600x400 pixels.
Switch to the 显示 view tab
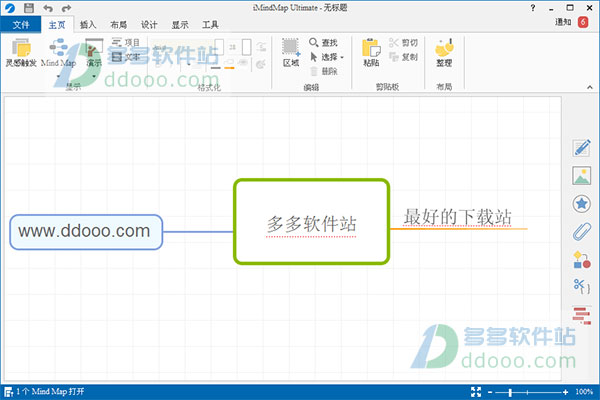[x=180, y=25]
